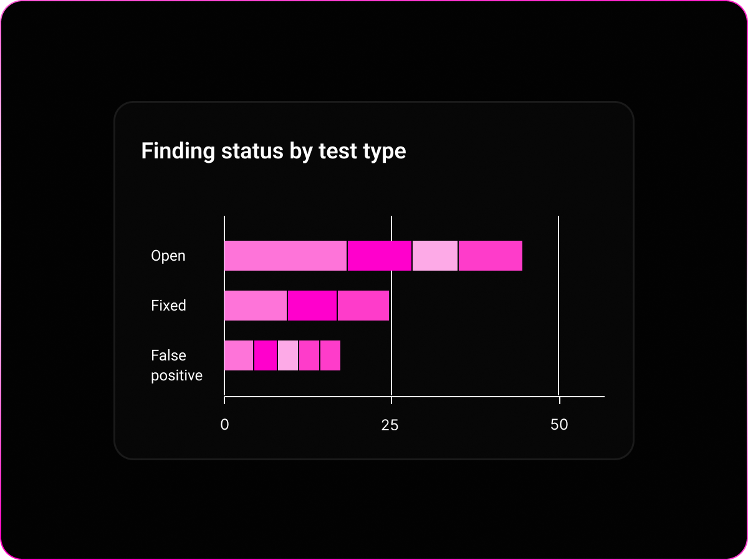Viewport: 748px width, 560px height.
Task: Select the first segment of False positive bar
Action: pos(239,355)
